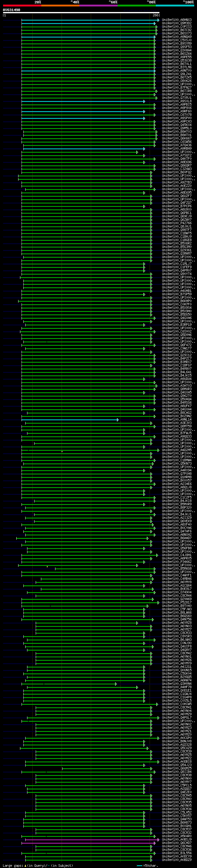
Task: Select hit label UniRef100_B9SYM9
Action: click(x=177, y=43)
